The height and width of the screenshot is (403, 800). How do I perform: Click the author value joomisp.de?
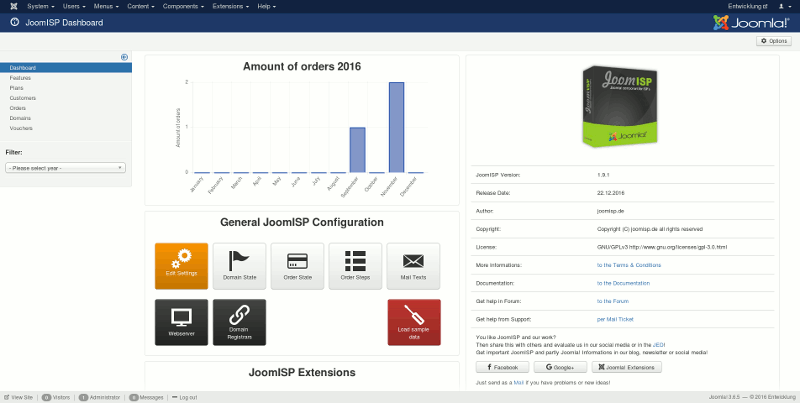pos(610,211)
